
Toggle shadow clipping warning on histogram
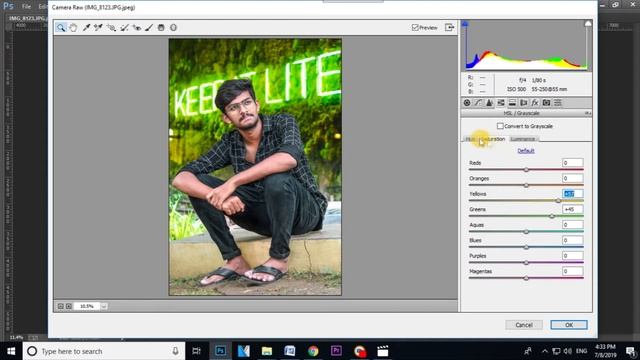[x=465, y=24]
